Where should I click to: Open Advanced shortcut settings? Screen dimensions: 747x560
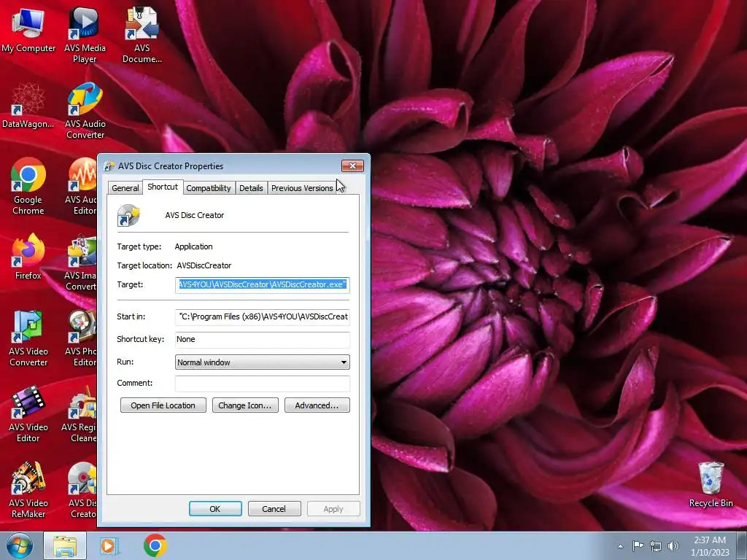(317, 405)
